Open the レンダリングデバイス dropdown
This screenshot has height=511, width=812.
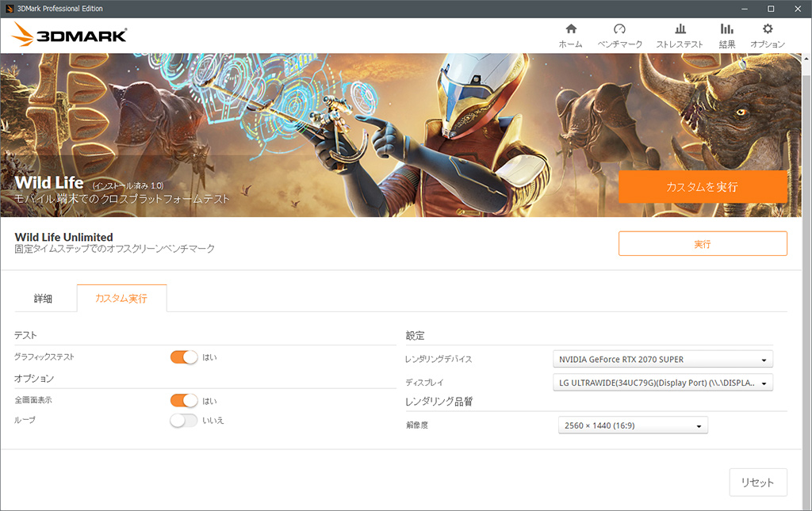pos(663,360)
